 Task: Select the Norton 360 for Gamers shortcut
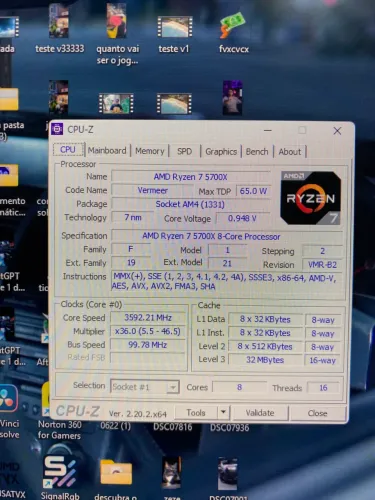(x=59, y=412)
